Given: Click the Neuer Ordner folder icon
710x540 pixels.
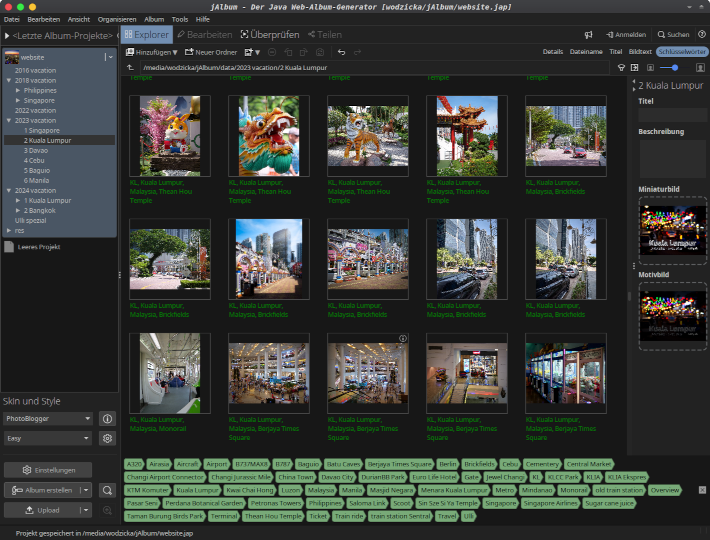Looking at the screenshot, I should pyautogui.click(x=188, y=52).
